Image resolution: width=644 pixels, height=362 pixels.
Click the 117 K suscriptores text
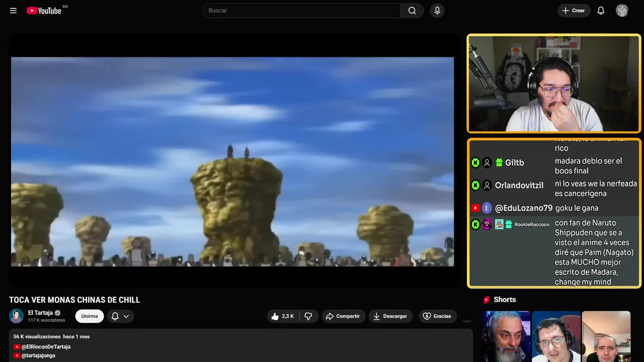click(x=46, y=320)
